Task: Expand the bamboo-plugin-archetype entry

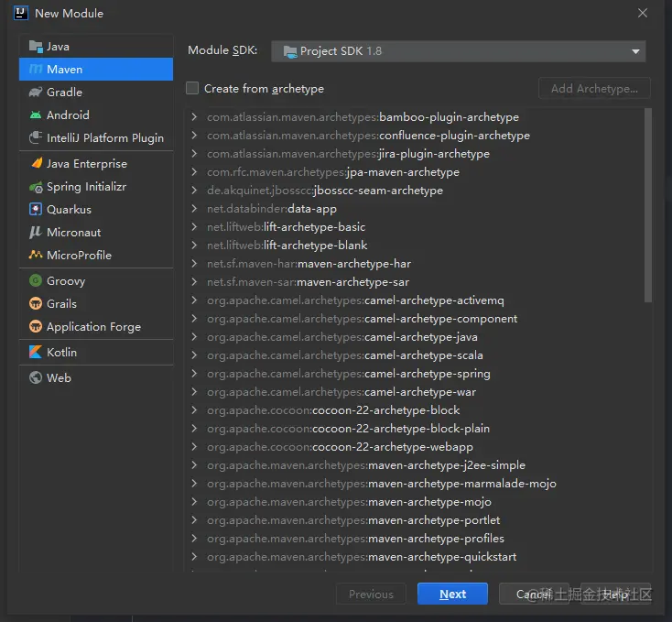Action: [x=194, y=117]
